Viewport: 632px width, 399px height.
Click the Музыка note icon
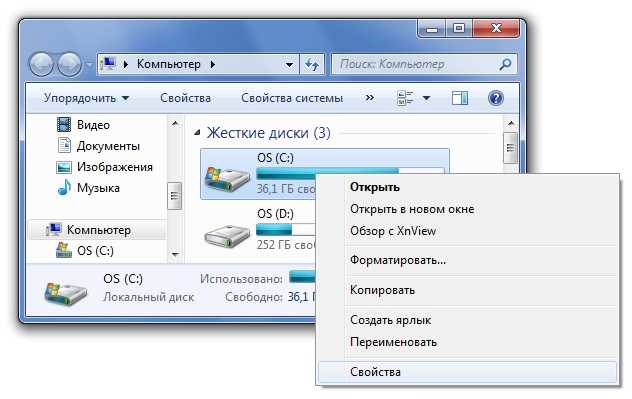[64, 187]
